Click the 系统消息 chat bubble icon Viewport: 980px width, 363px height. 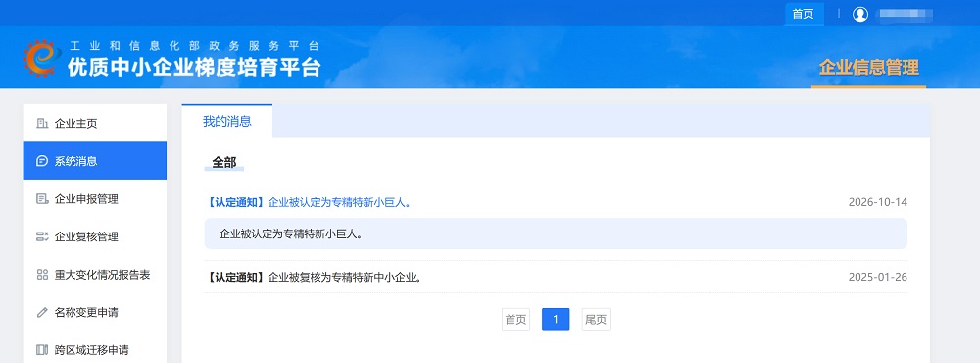point(42,161)
